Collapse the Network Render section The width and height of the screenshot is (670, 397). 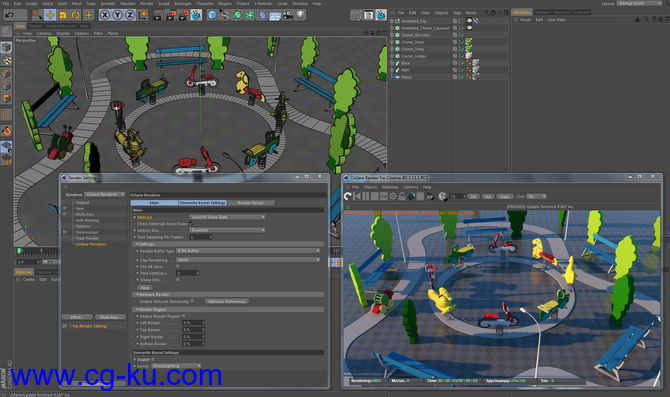coord(228,294)
